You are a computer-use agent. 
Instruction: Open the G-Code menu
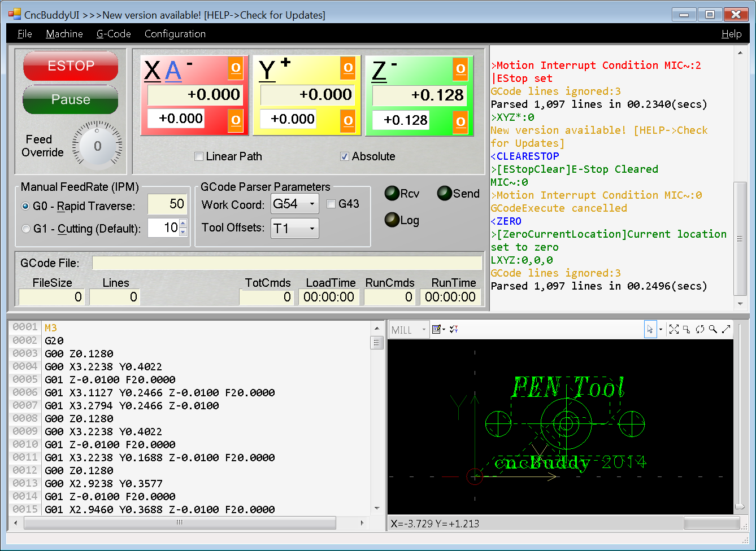pos(114,34)
